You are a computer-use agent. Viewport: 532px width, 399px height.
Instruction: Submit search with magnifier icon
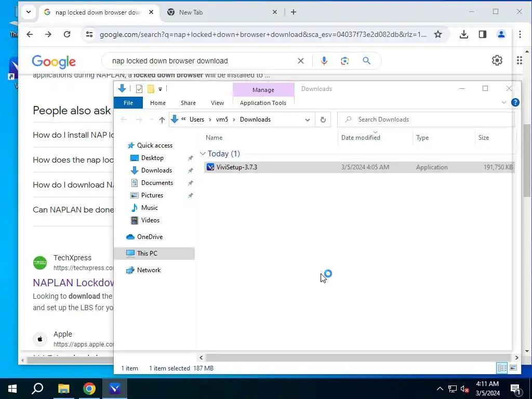pos(366,61)
